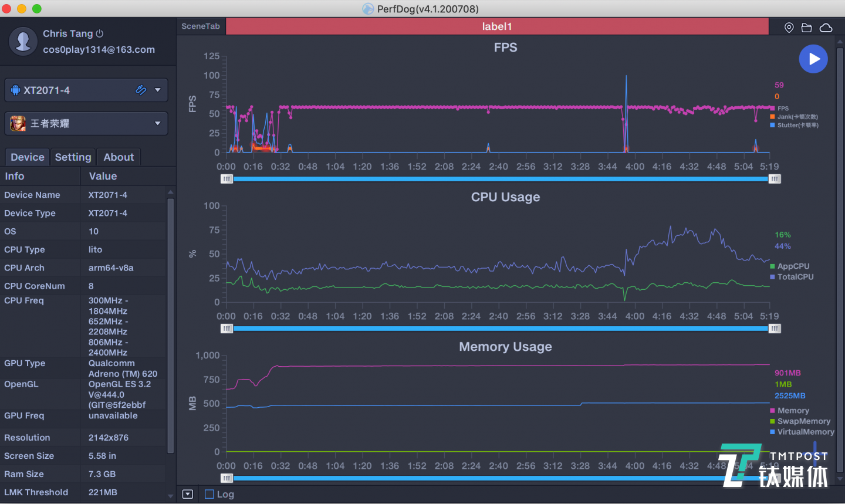Click the Android device icon

click(15, 90)
